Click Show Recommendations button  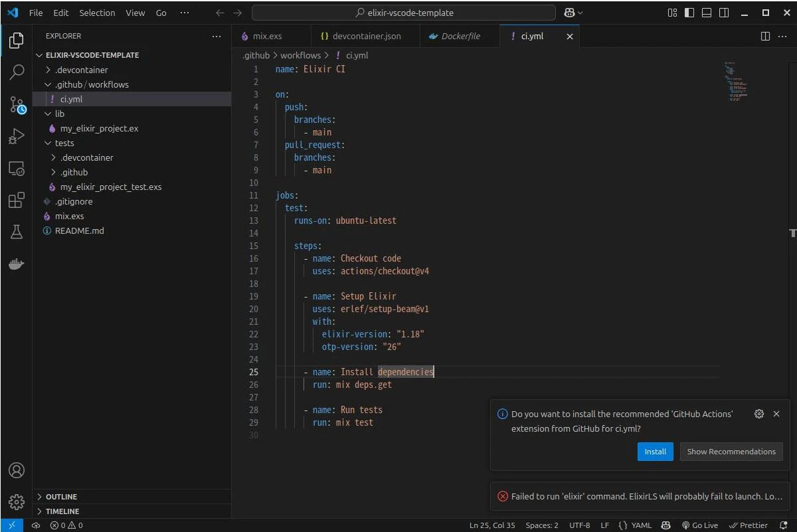point(731,452)
